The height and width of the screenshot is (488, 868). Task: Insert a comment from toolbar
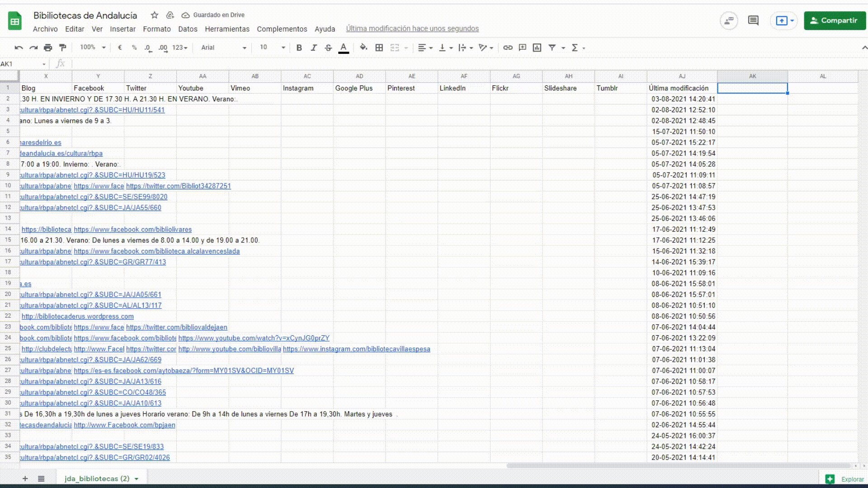click(523, 47)
